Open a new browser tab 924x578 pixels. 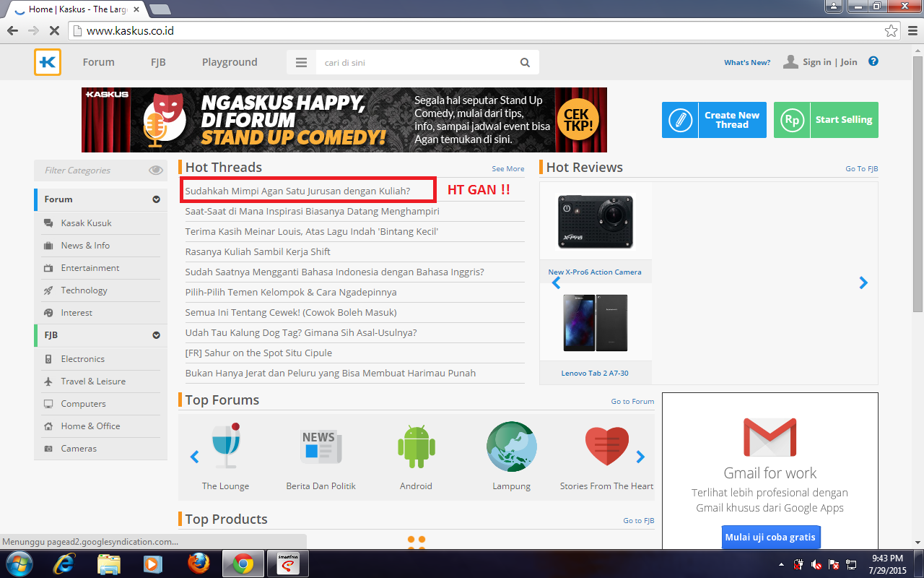[x=160, y=9]
